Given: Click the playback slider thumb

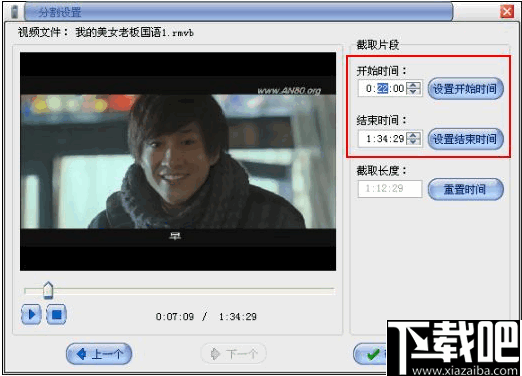Looking at the screenshot, I should (x=48, y=290).
